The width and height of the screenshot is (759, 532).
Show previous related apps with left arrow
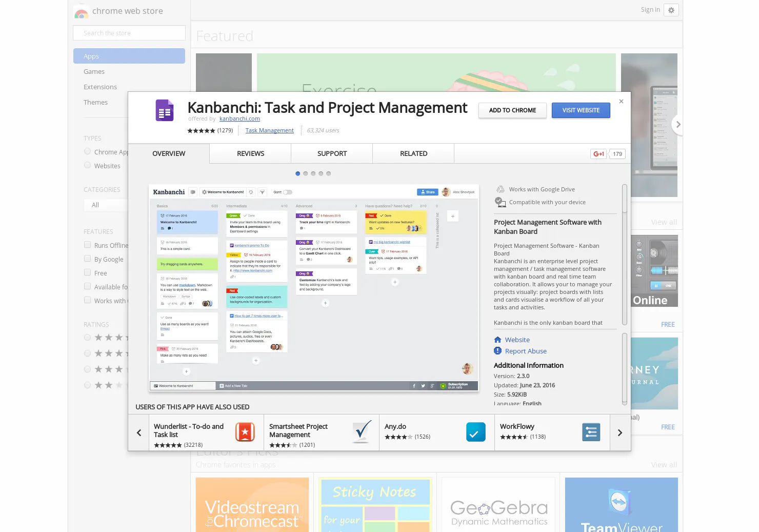(x=139, y=432)
